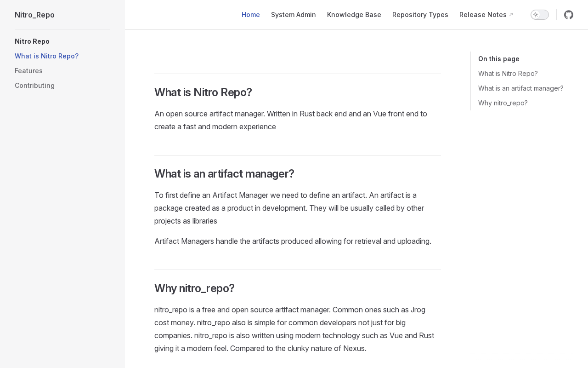Go to System Admin in navbar
Image resolution: width=588 pixels, height=368 pixels.
click(294, 15)
